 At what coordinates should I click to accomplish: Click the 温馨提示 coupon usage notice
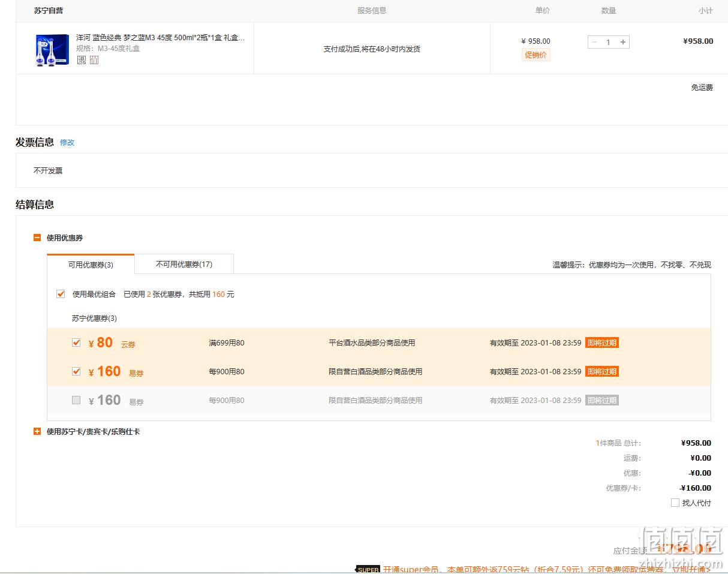(x=632, y=265)
